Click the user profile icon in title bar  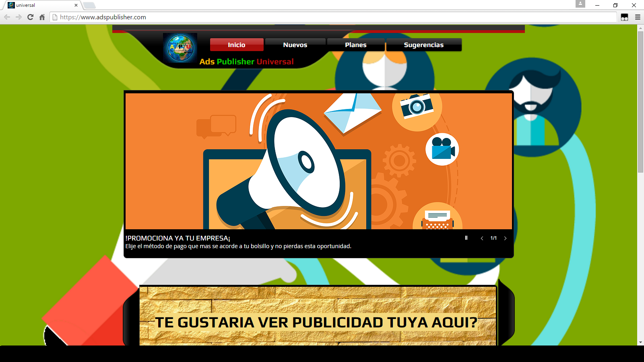[580, 4]
